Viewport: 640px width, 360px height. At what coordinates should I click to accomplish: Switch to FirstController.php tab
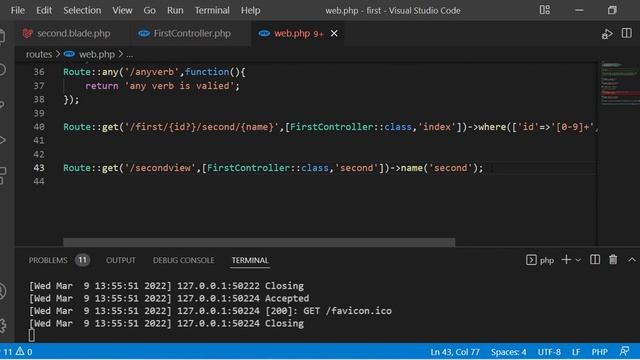(x=191, y=33)
